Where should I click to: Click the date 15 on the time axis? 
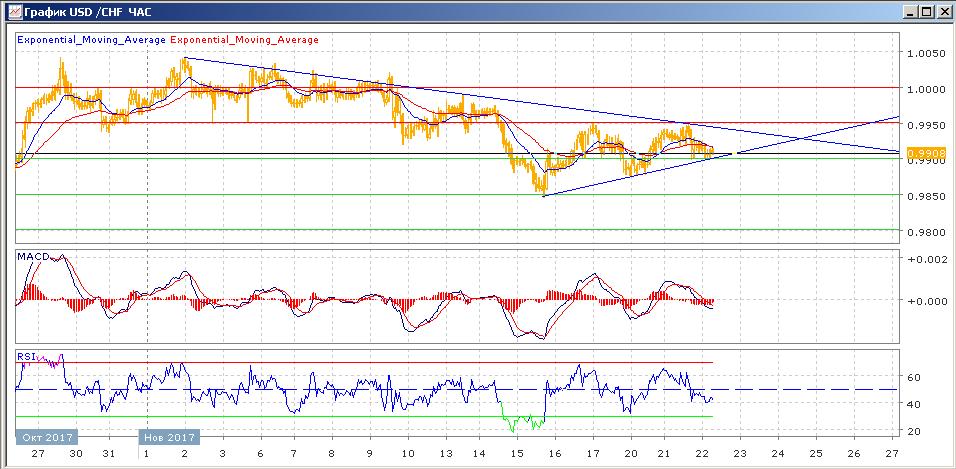516,452
